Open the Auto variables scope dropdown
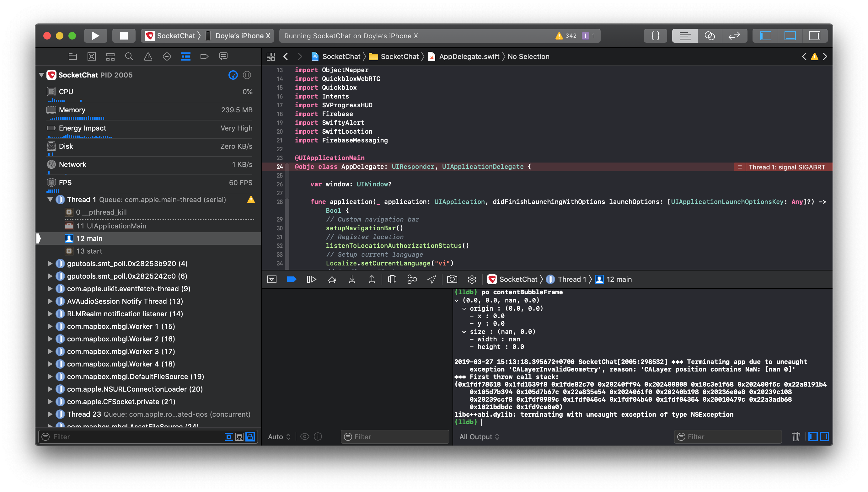Screen dimensions: 868x492 pos(279,436)
